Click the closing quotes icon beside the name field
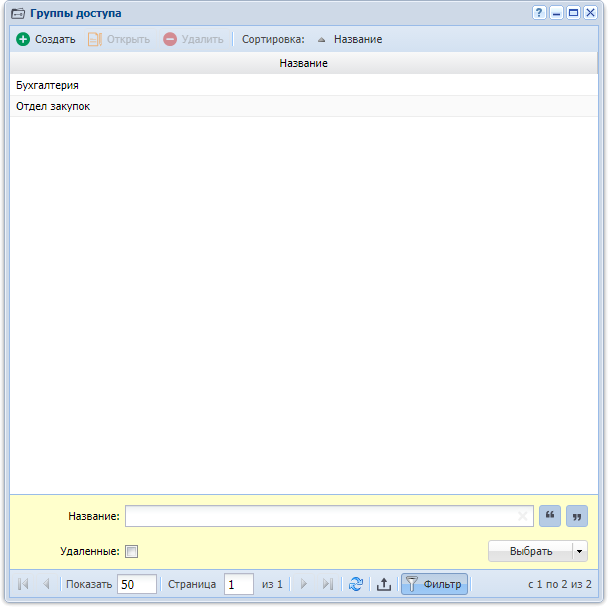 [576, 516]
